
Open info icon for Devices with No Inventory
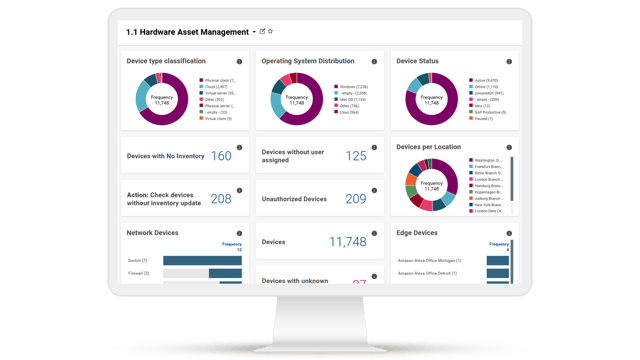(x=239, y=147)
